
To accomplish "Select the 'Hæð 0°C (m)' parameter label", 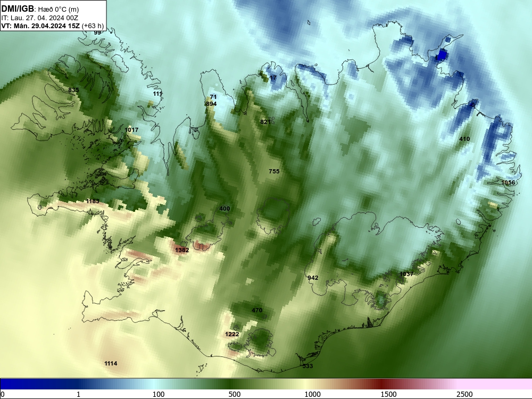I will tap(59, 10).
